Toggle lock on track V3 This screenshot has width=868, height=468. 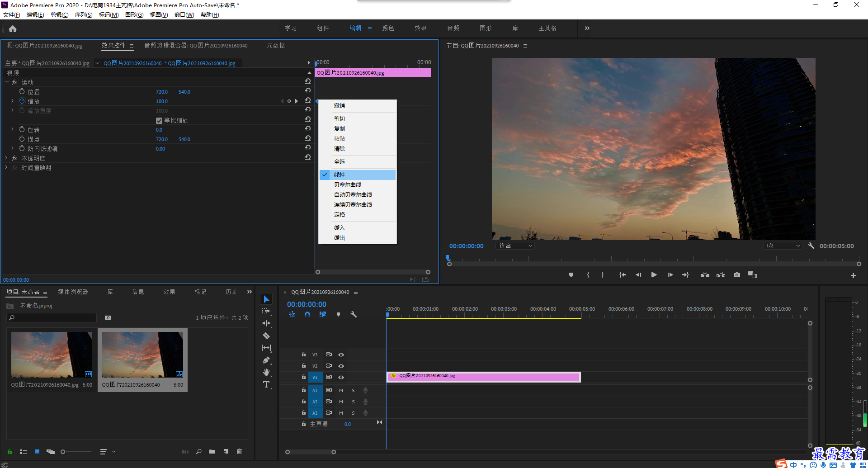(x=304, y=355)
